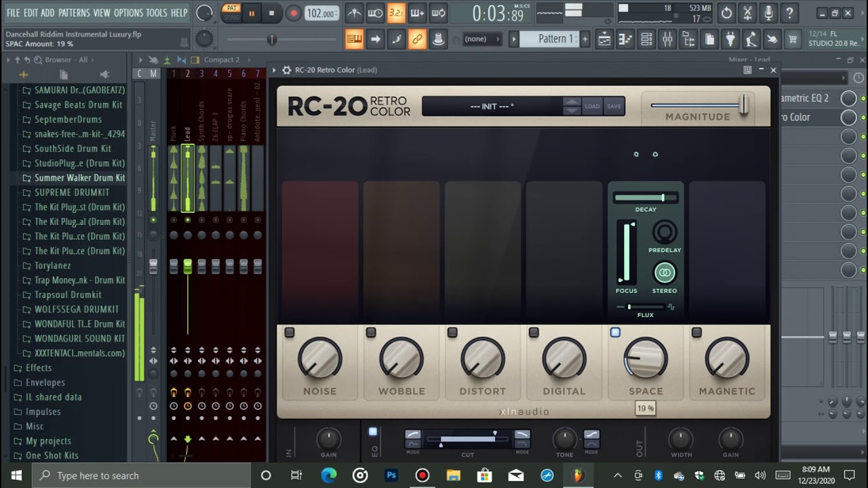Screen dimensions: 868x488
Task: Enable the Magnetic module
Action: [696, 332]
